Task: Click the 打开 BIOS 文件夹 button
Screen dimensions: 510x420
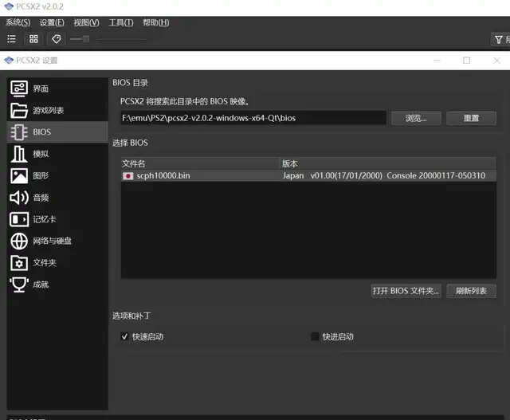Action: (x=406, y=291)
